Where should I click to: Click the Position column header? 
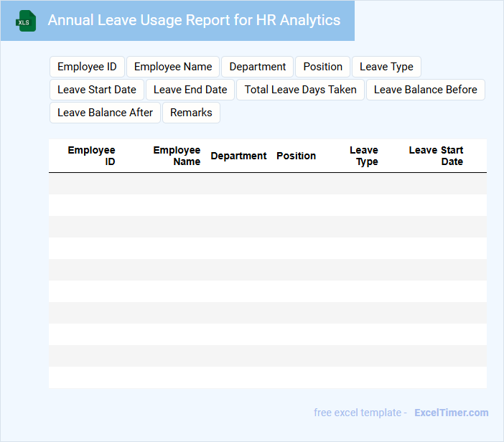296,156
